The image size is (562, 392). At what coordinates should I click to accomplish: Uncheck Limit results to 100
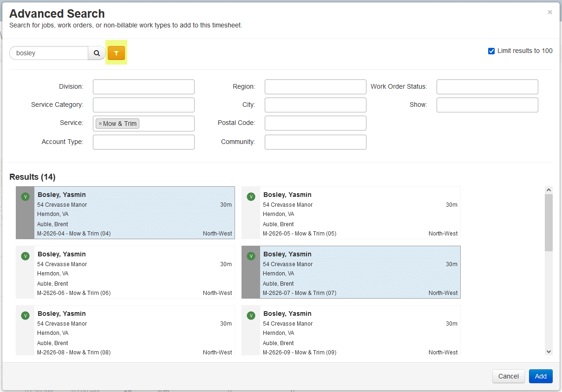click(x=491, y=51)
